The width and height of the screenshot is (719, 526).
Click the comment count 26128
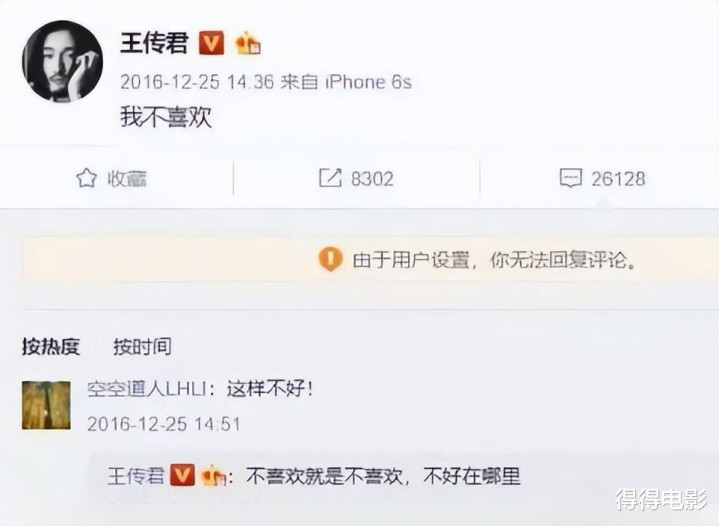click(618, 178)
